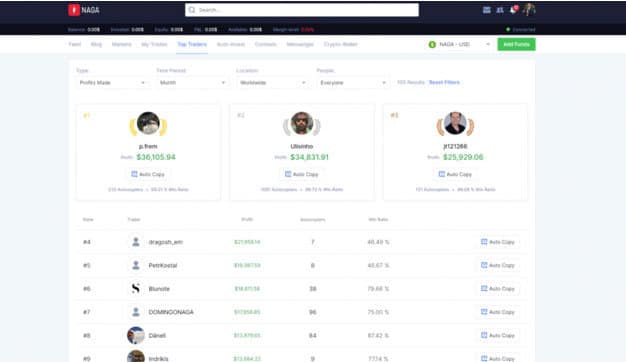Click Blunote's S logo avatar
Image resolution: width=626 pixels, height=362 pixels.
[136, 289]
